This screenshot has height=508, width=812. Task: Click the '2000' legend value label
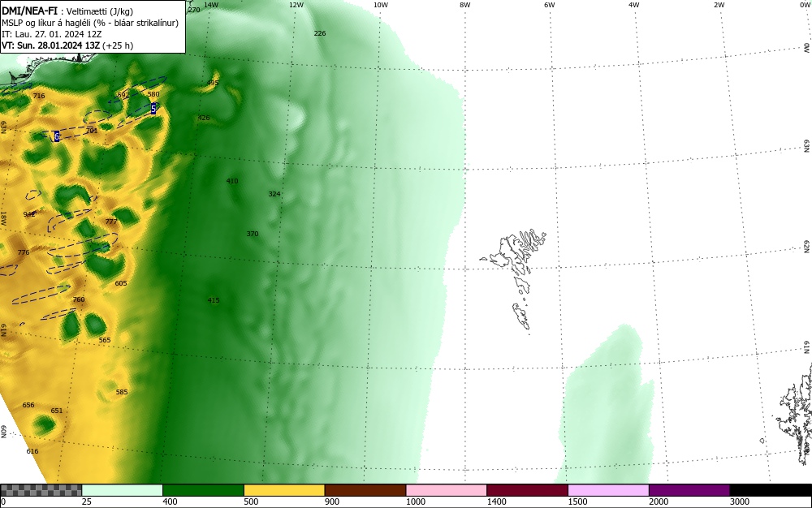pos(659,502)
